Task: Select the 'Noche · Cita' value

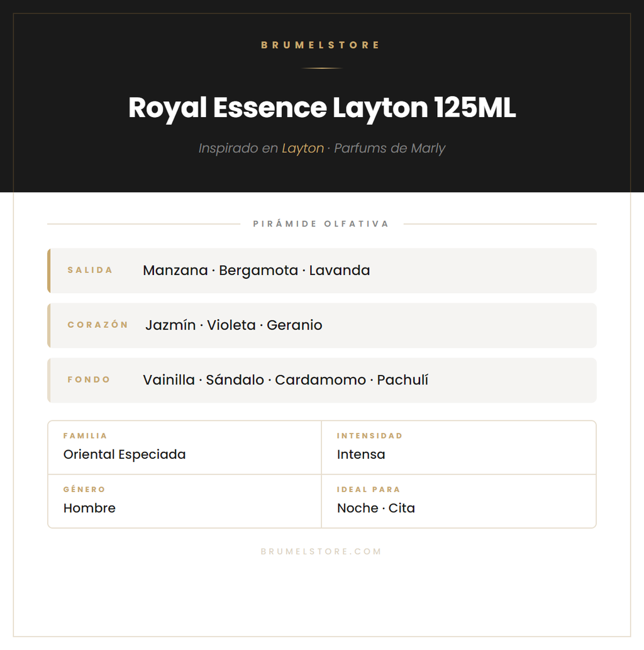Action: 376,508
